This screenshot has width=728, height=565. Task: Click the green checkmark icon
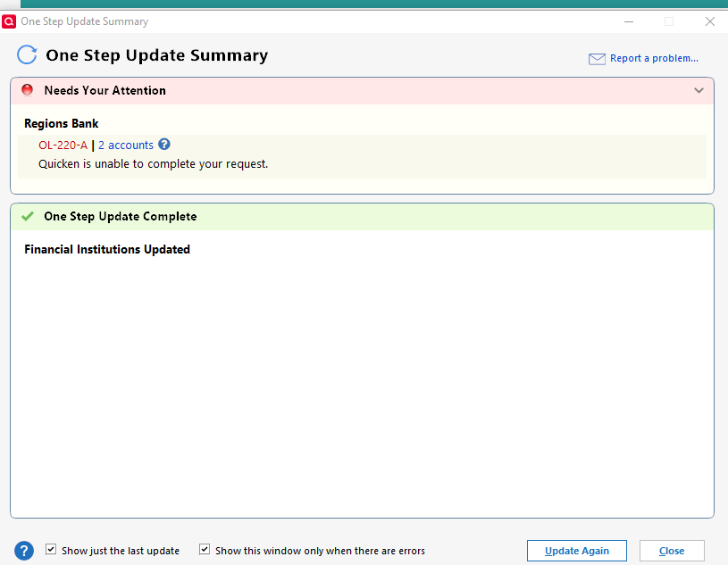pos(28,216)
